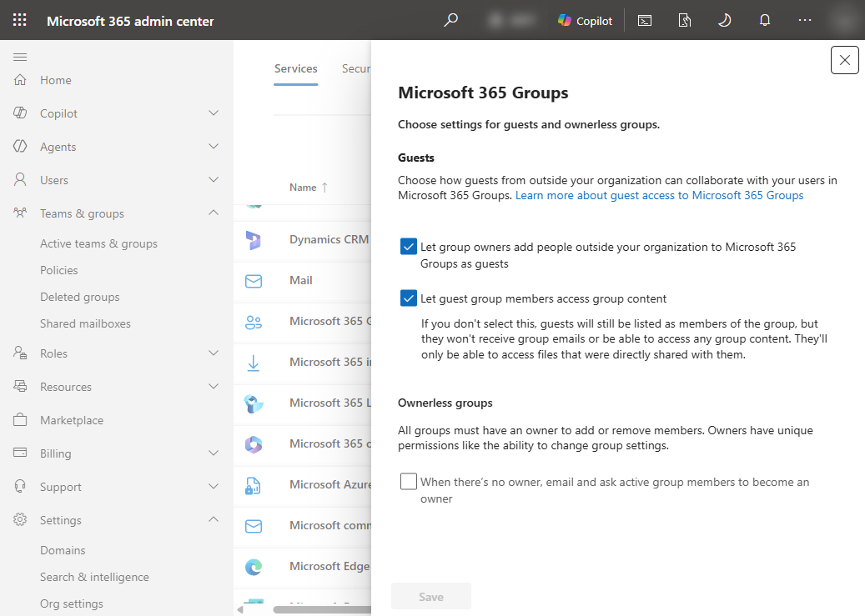Expand the Copilot navigation section
Image resolution: width=865 pixels, height=616 pixels.
[214, 113]
